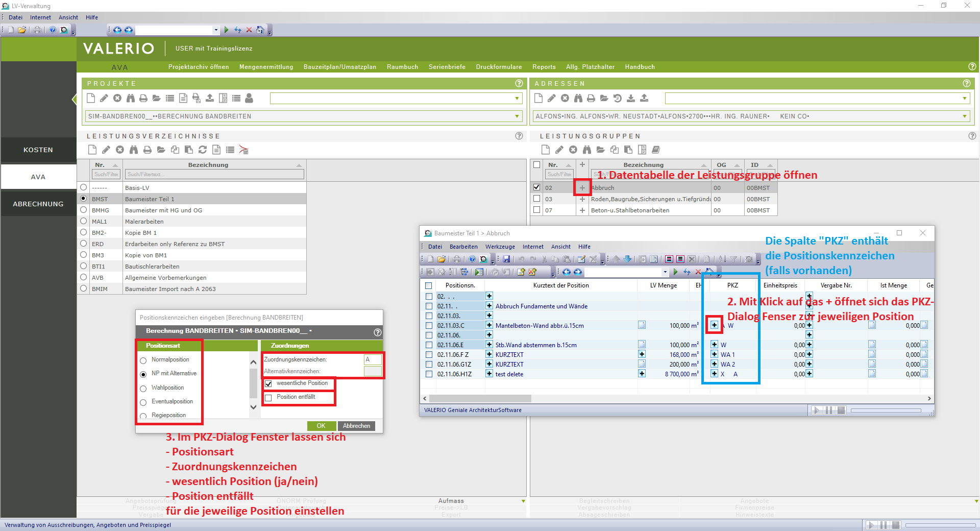Expand the SIM-BANDBREN00 project dropdown

point(517,116)
